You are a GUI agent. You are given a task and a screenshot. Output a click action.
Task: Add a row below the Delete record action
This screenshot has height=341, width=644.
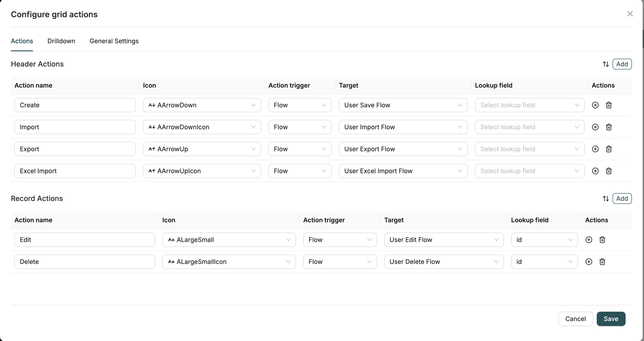tap(589, 261)
